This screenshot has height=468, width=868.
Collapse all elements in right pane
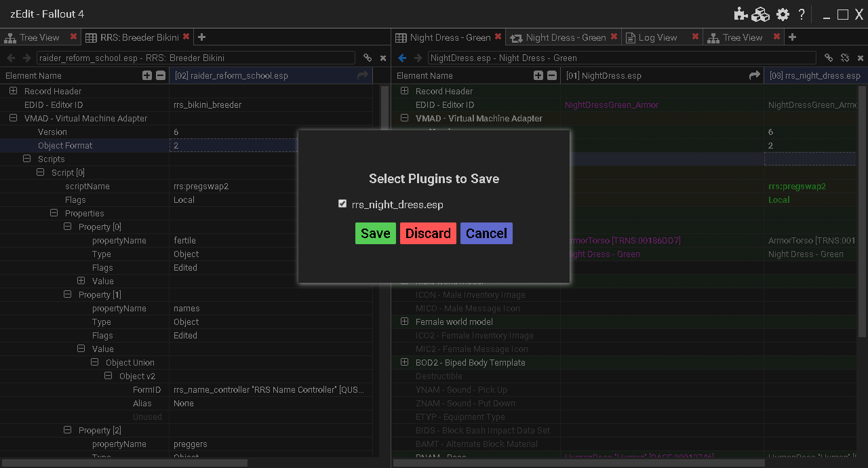551,75
